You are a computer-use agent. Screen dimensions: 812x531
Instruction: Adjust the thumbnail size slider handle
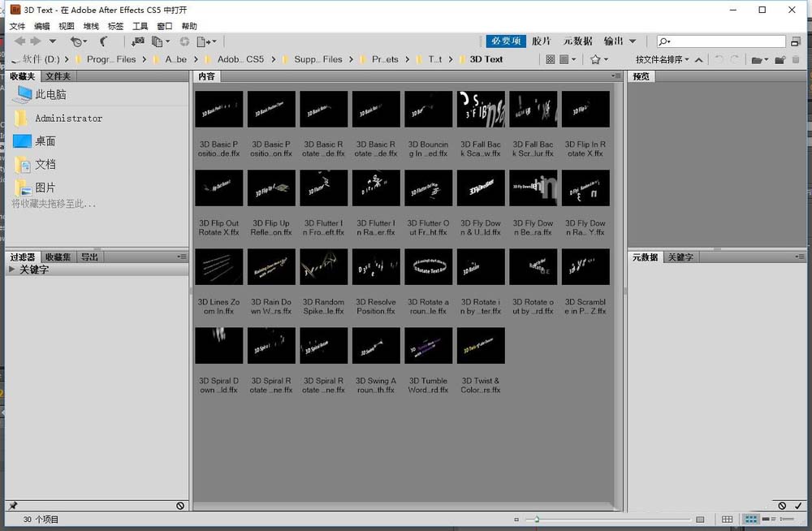(x=537, y=519)
